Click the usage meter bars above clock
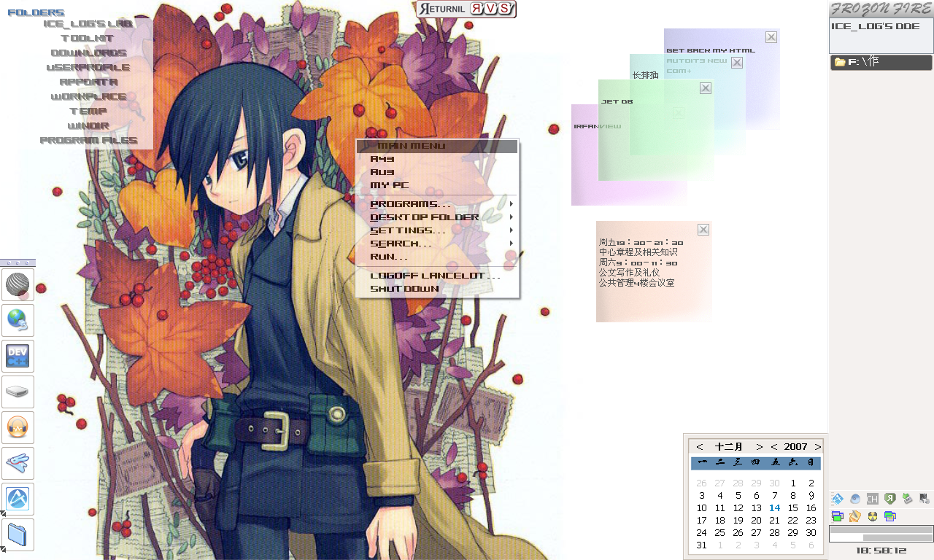The width and height of the screenshot is (934, 560). tap(881, 534)
